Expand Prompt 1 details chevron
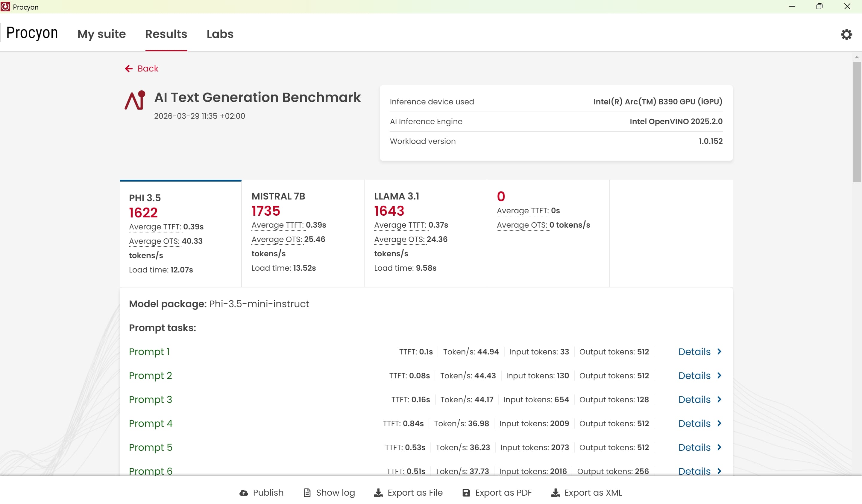862x504 pixels. [719, 351]
